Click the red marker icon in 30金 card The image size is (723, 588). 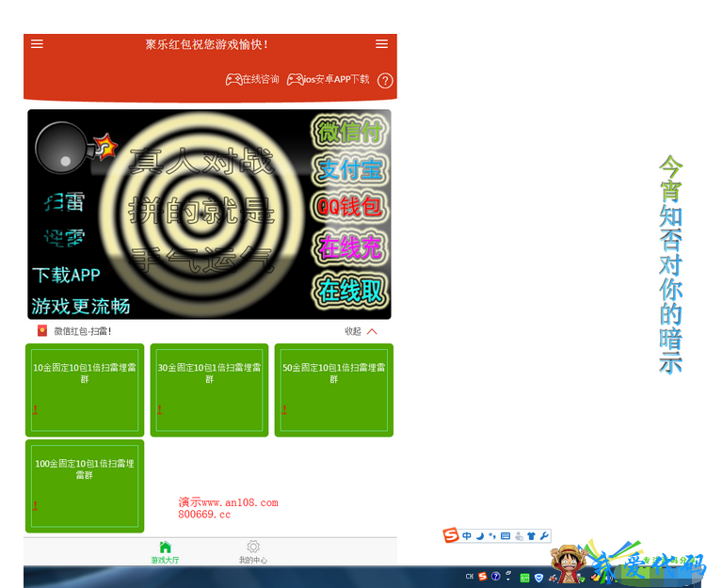click(159, 409)
